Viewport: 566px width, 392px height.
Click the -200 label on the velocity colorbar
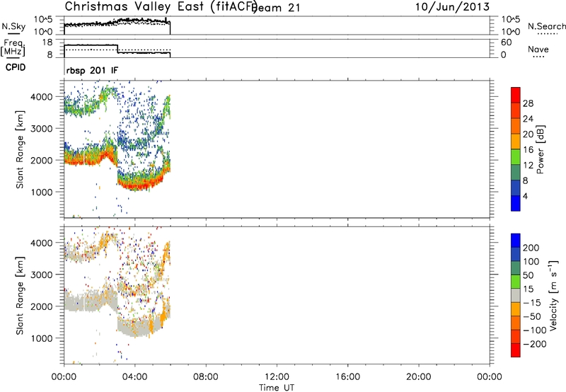click(535, 344)
